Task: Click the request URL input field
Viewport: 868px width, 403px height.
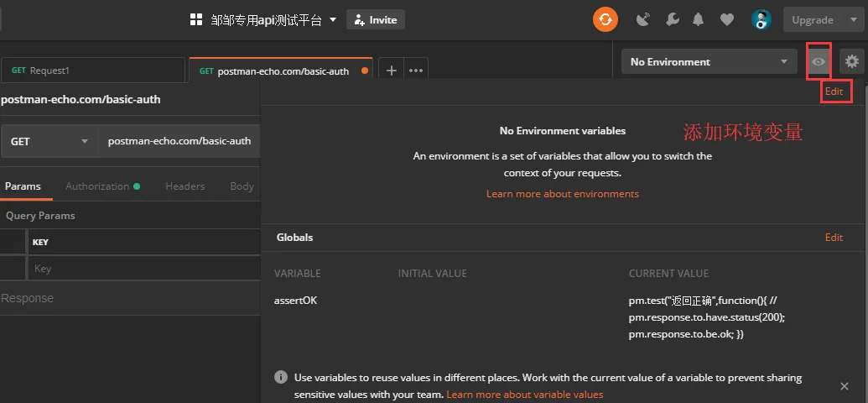Action: pos(179,141)
